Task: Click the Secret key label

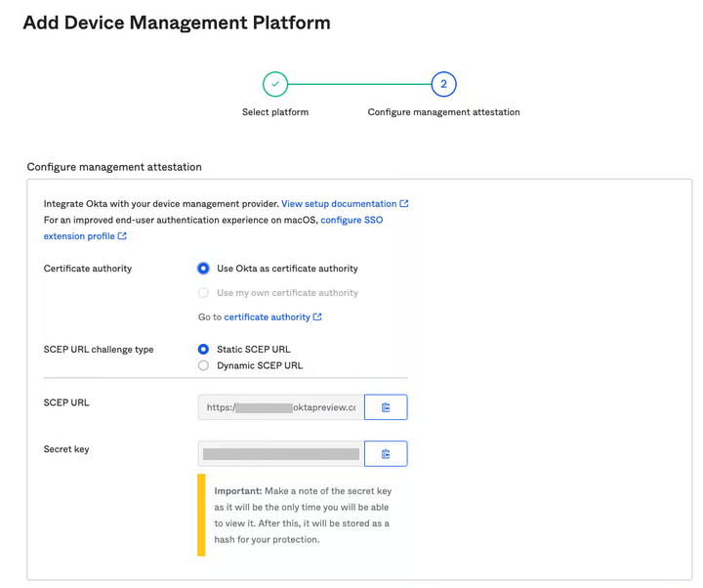Action: coord(66,449)
